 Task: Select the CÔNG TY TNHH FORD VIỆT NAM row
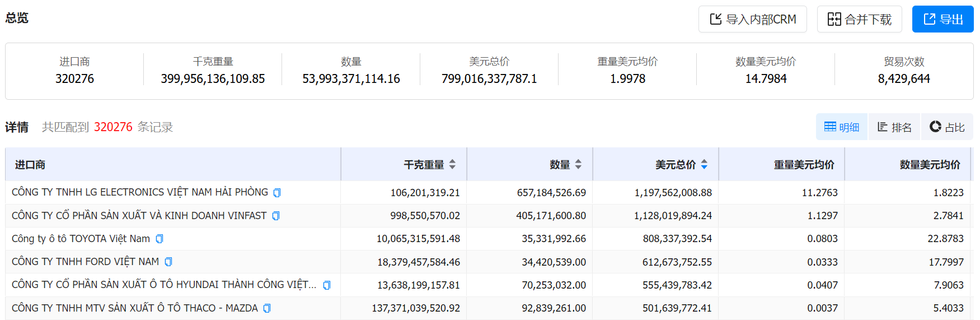(85, 262)
